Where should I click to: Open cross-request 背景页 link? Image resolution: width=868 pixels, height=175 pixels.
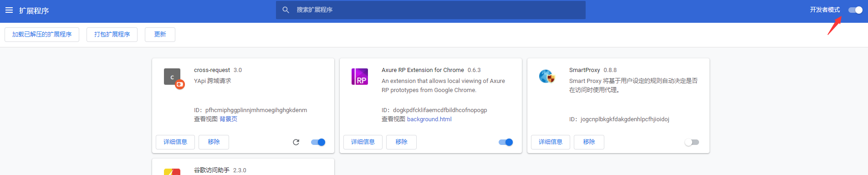(x=228, y=119)
